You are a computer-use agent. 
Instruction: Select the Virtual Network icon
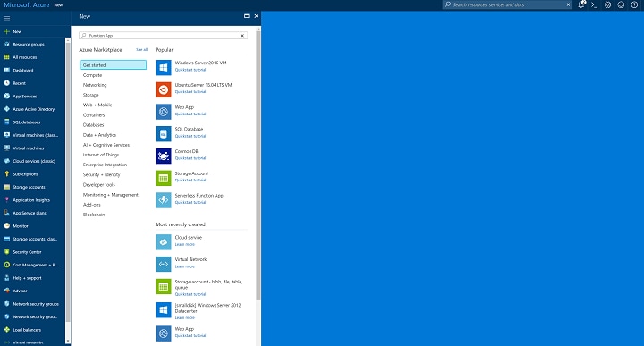(163, 265)
